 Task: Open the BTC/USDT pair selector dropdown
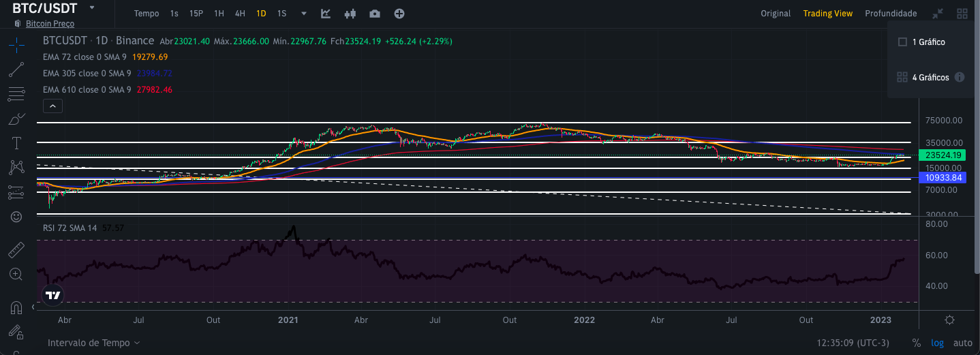pyautogui.click(x=92, y=7)
